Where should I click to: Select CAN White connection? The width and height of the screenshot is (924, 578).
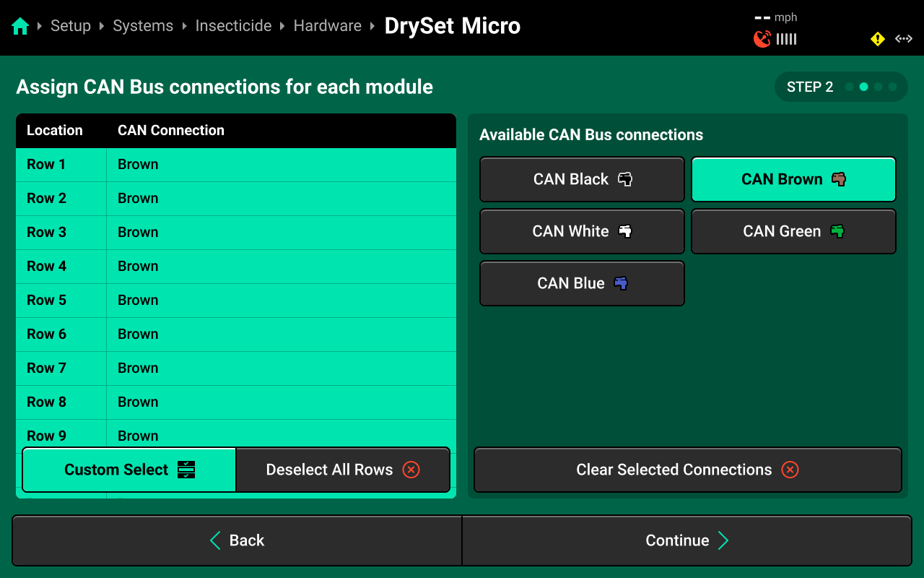tap(582, 231)
